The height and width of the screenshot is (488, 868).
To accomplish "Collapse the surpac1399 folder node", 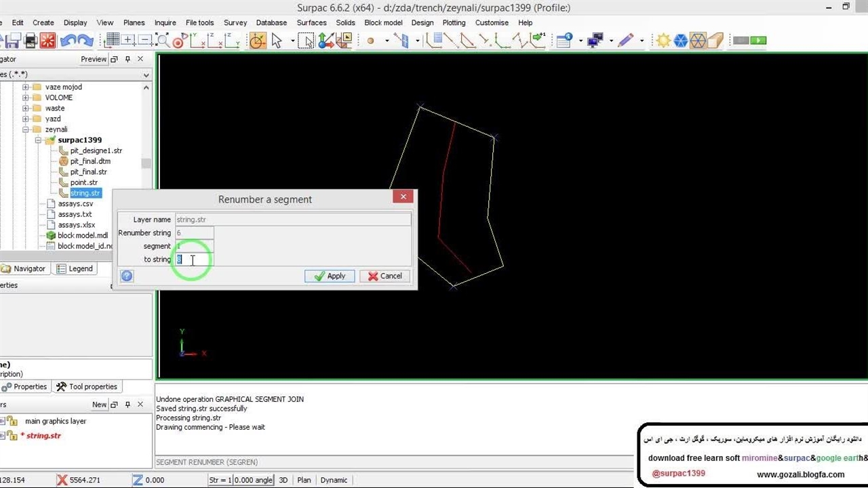I will pos(39,140).
